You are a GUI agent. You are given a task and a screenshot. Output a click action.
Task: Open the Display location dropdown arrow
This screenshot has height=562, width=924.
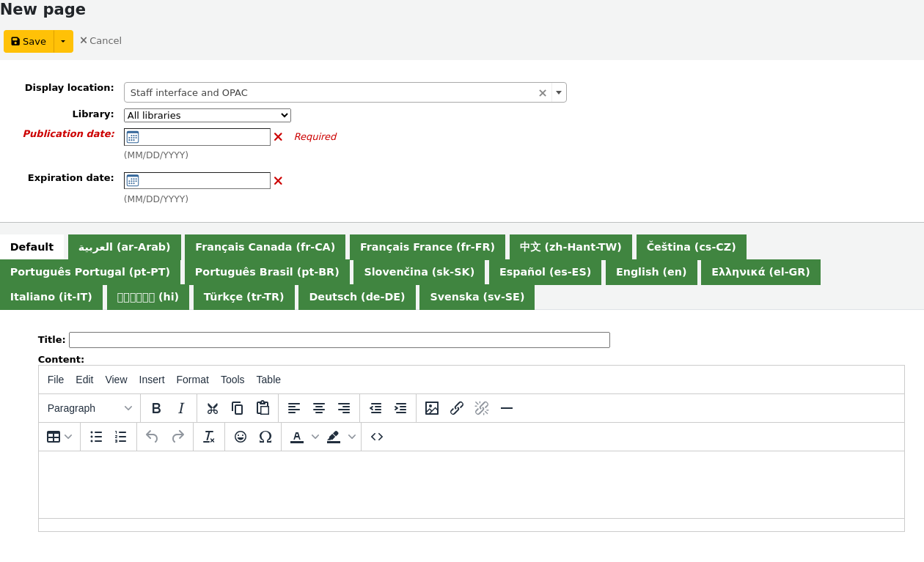(x=558, y=92)
